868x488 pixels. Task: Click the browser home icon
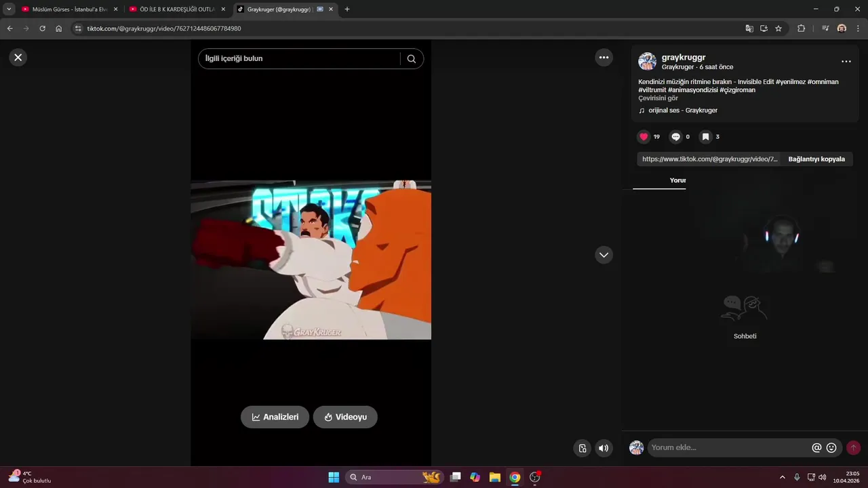point(59,28)
